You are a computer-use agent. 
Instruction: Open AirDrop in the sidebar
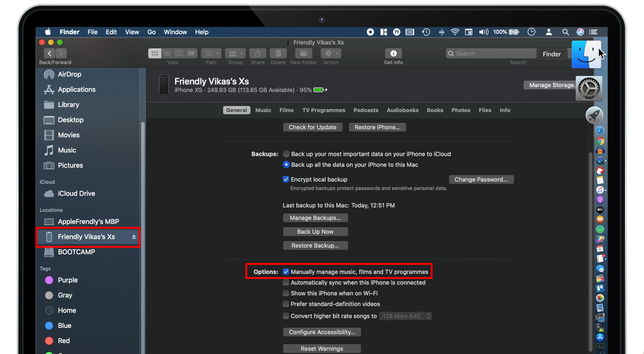[x=63, y=74]
